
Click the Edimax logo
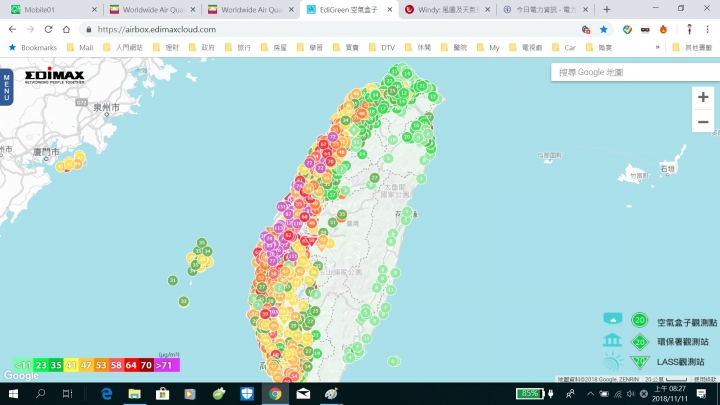55,77
